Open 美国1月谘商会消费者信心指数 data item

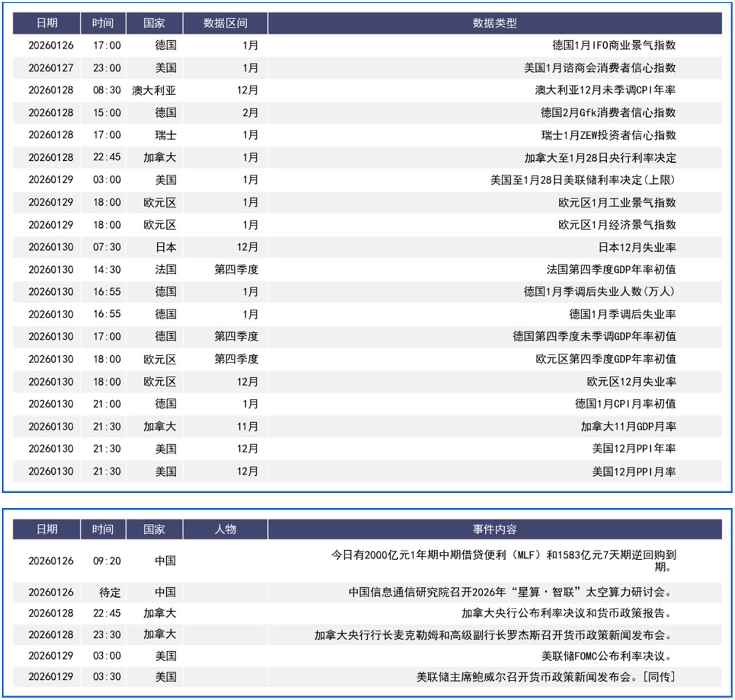pyautogui.click(x=599, y=68)
